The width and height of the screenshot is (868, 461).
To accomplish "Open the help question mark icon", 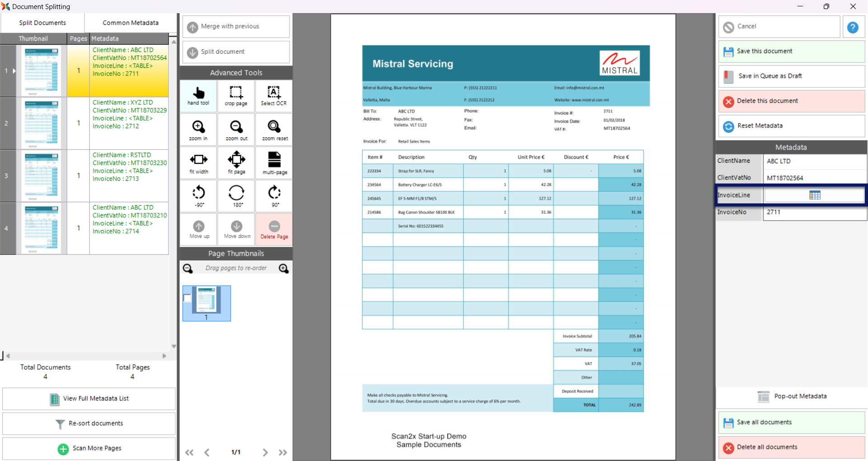I will click(x=853, y=27).
